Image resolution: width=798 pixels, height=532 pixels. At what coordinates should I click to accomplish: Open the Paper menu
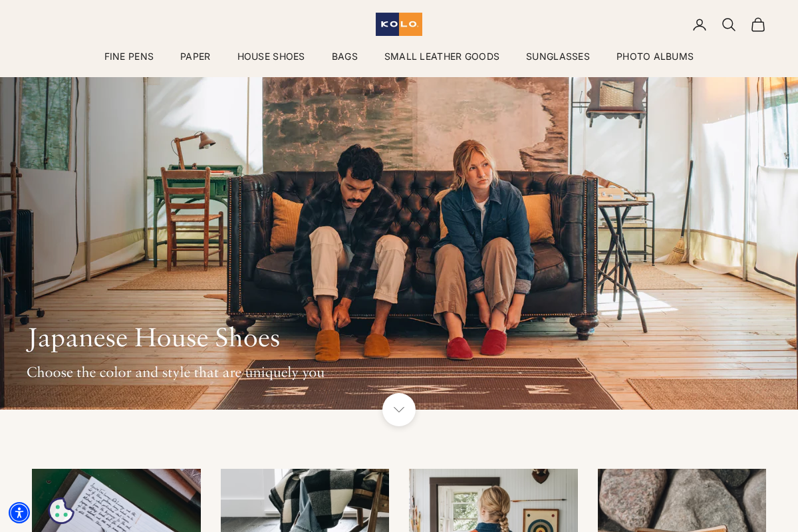tap(196, 57)
